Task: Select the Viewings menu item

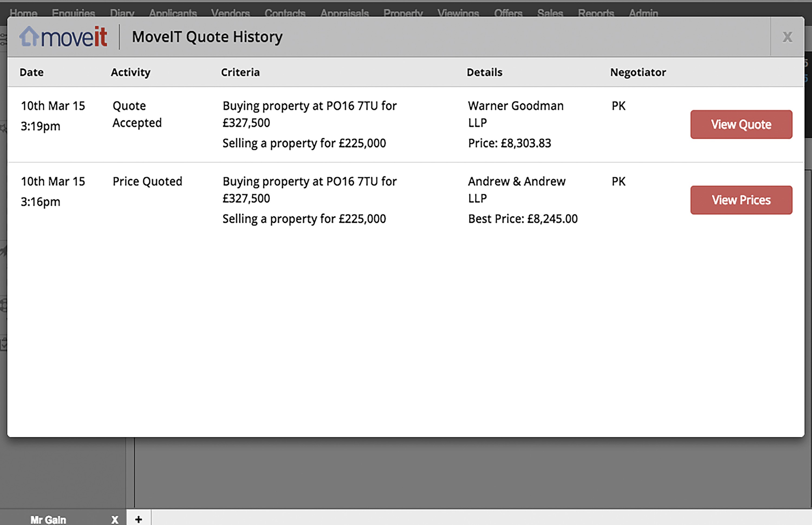Action: [x=458, y=13]
